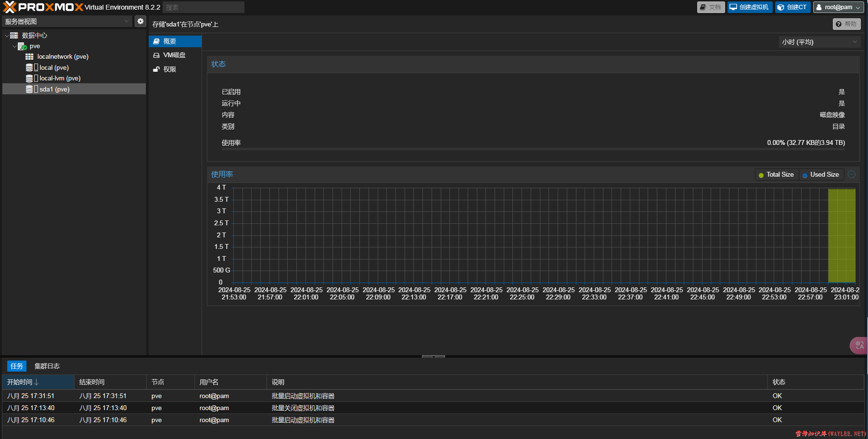Open the 服务器视图 view dropdown

[67, 21]
